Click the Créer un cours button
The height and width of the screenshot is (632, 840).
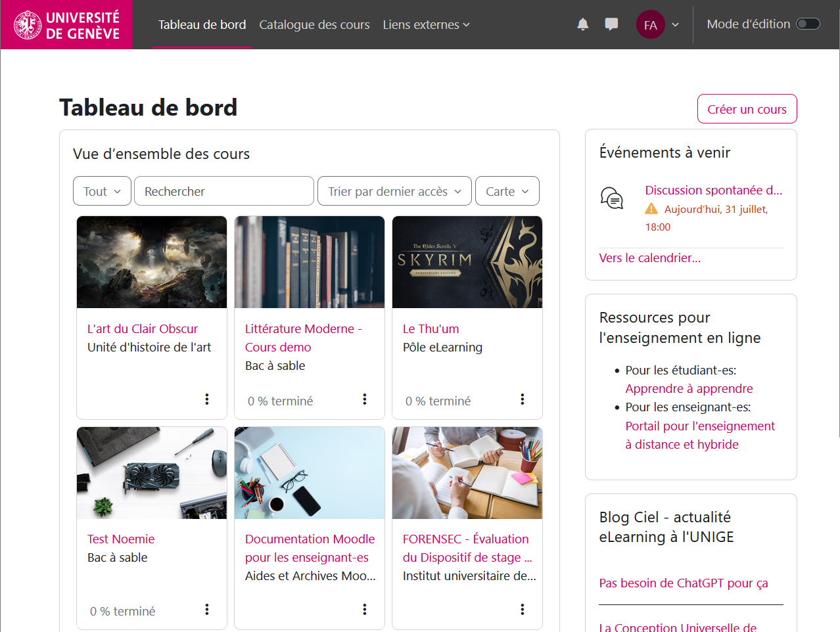click(747, 109)
